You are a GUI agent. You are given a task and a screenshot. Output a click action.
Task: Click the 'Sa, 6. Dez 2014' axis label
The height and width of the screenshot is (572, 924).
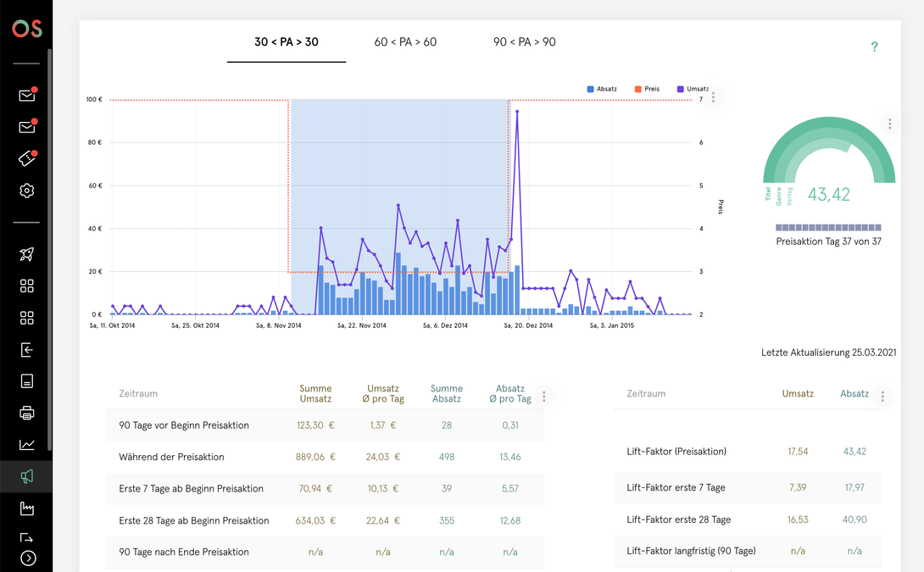click(x=445, y=325)
